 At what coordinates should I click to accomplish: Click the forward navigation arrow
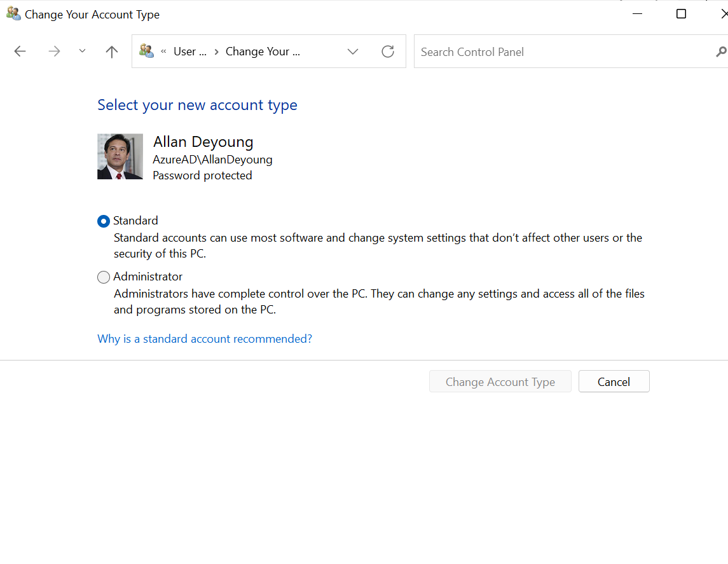pyautogui.click(x=54, y=52)
